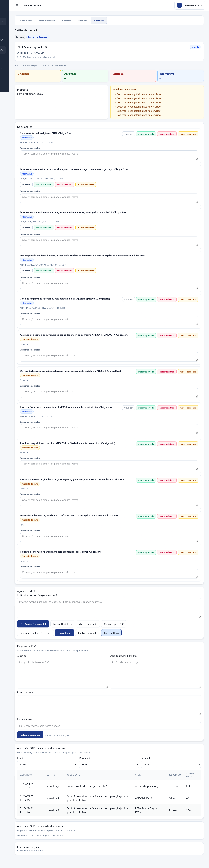The image size is (209, 868).
Task: Visualizar the Comprovante de inscrição no CNPJ
Action: 128,134
